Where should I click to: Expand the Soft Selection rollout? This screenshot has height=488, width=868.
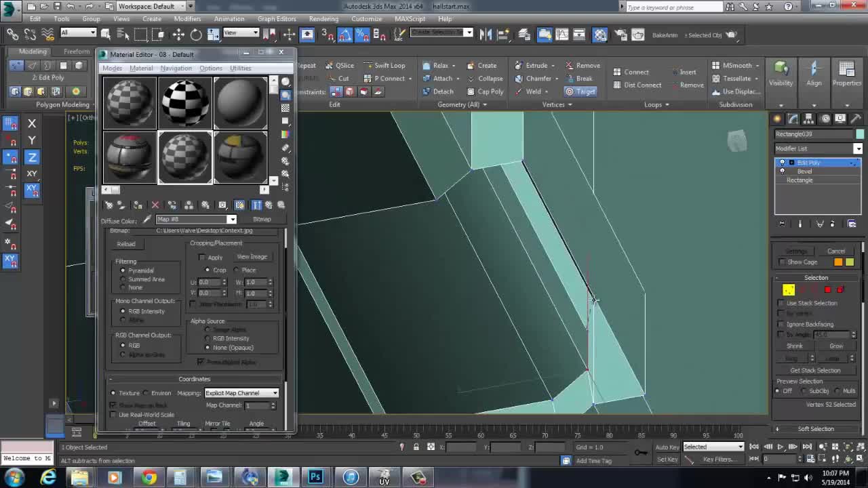(816, 429)
